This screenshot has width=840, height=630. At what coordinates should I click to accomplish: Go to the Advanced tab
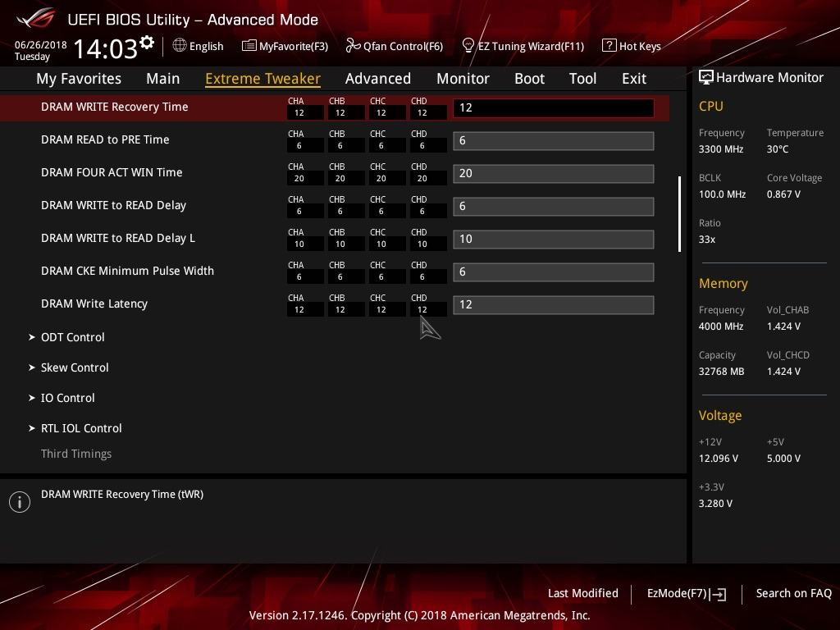[377, 79]
